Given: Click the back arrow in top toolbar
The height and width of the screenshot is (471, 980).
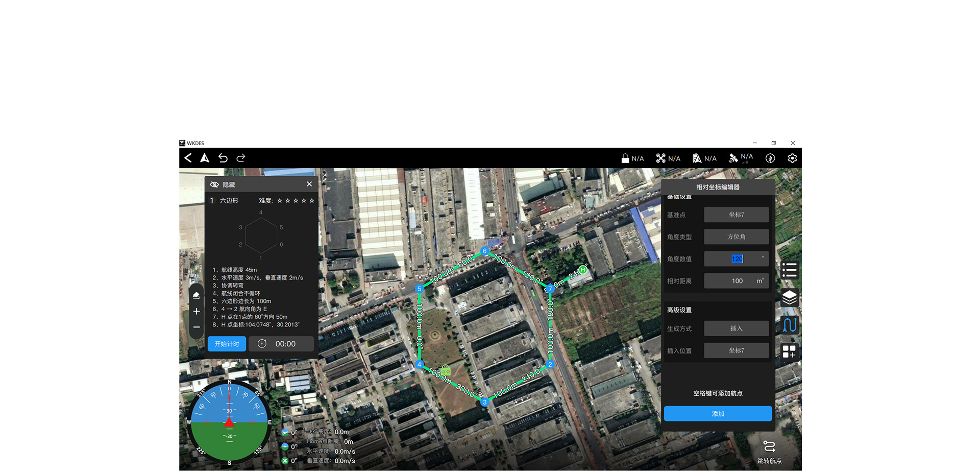Looking at the screenshot, I should pos(188,158).
